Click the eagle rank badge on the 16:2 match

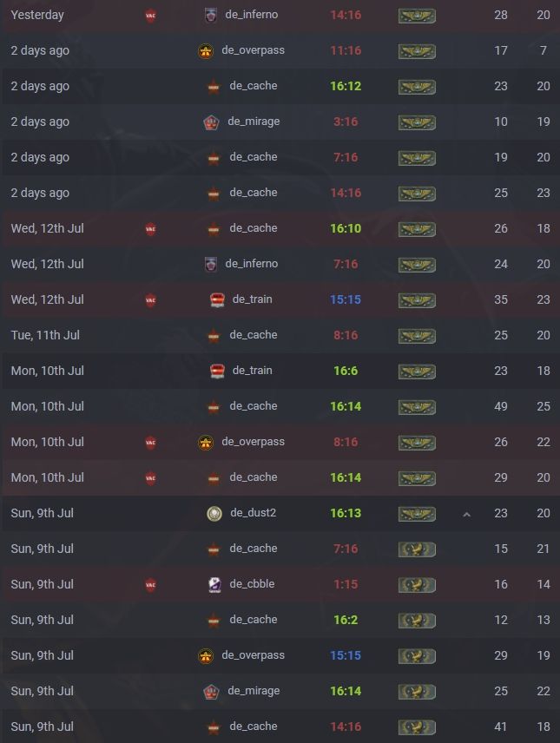click(417, 621)
